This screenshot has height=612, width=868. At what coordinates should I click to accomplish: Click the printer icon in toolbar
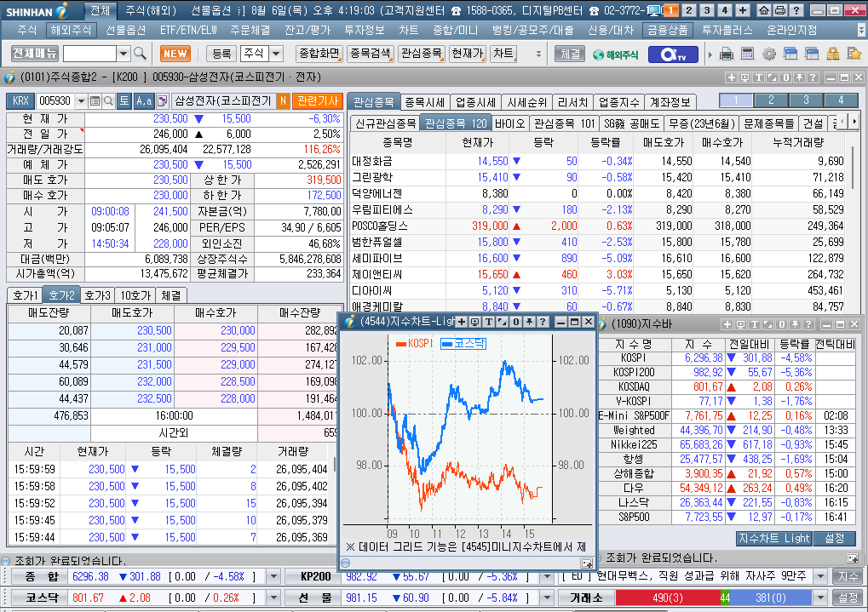point(727,54)
